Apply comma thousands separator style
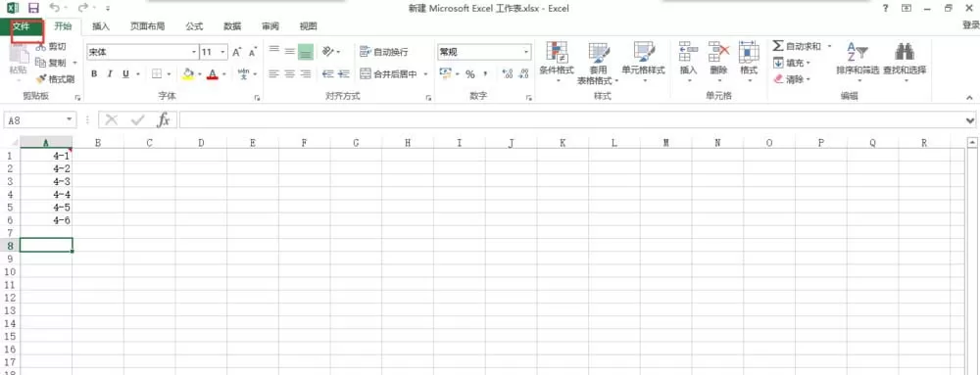Viewport: 980px width, 375px height. (485, 74)
